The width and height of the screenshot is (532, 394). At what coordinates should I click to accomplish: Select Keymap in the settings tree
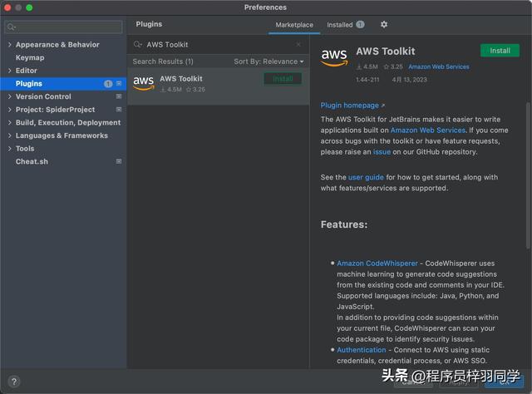pyautogui.click(x=30, y=58)
